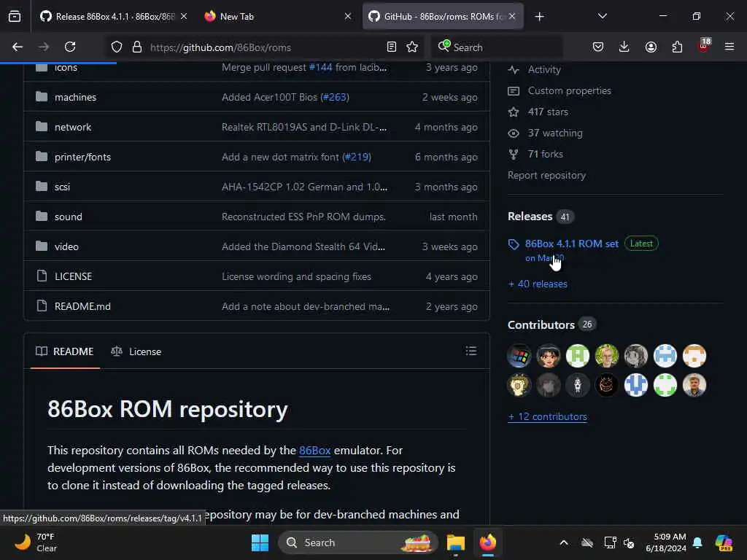Open the video folder
The image size is (747, 560).
pos(66,246)
